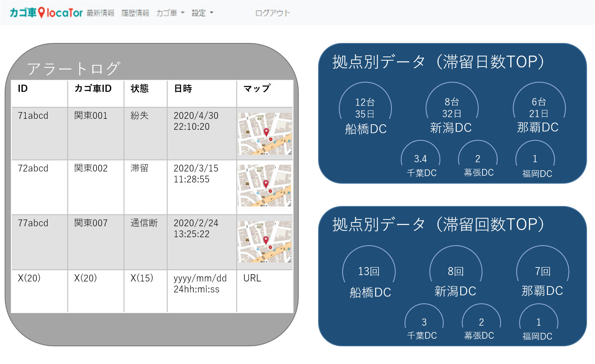Image resolution: width=595 pixels, height=364 pixels.
Task: Open map thumbnail for 71abcd row
Action: click(x=265, y=134)
